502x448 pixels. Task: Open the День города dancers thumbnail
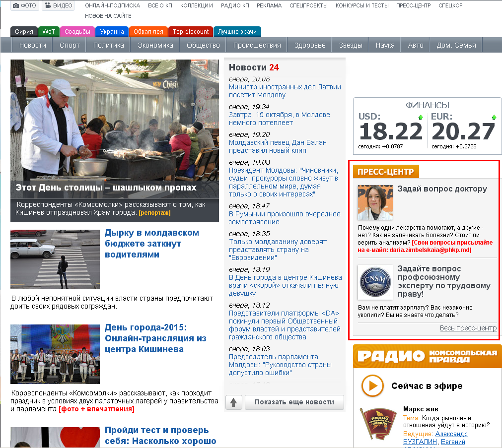pyautogui.click(x=55, y=354)
